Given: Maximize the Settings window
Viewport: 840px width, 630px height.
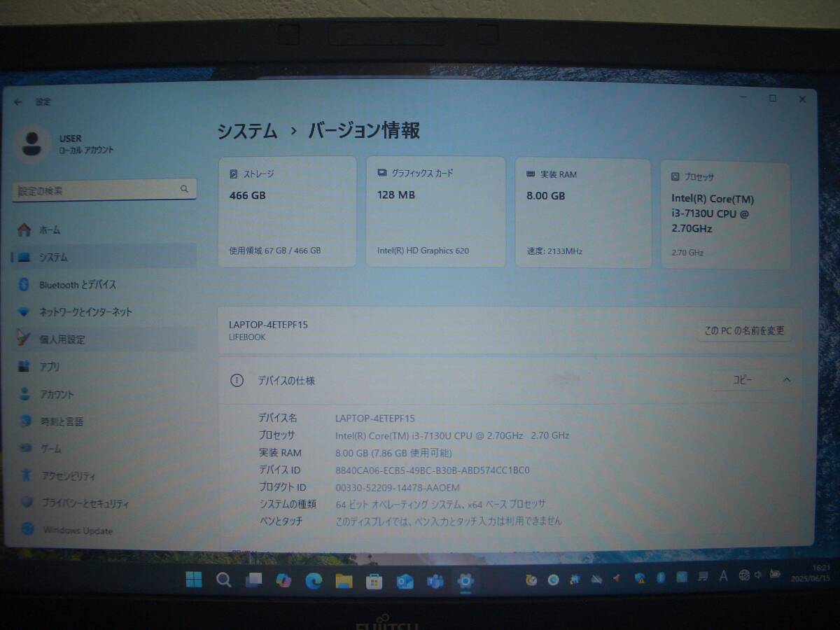Looking at the screenshot, I should click(773, 99).
